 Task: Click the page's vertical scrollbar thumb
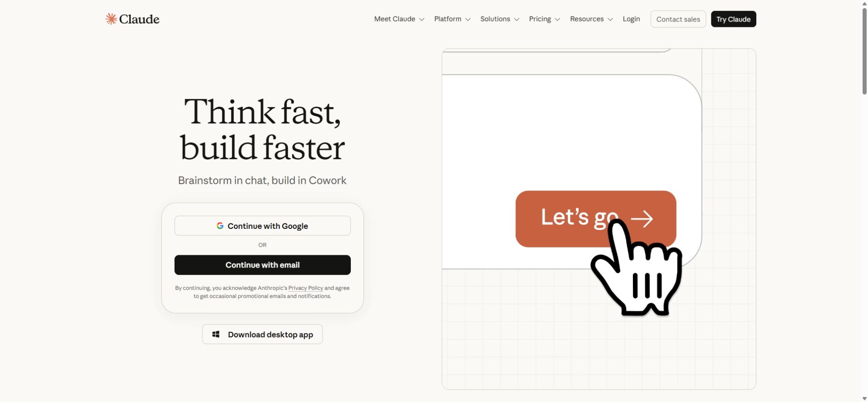(864, 51)
